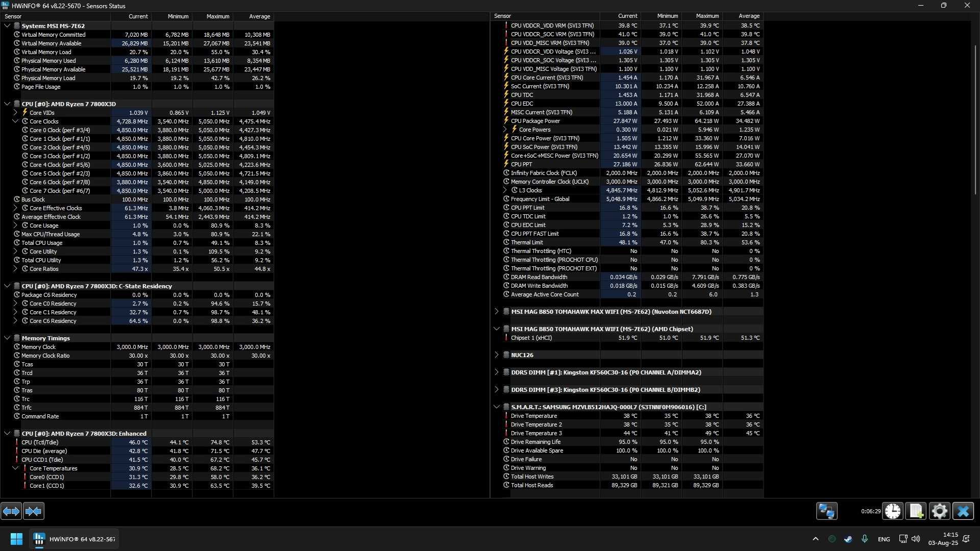
Task: Open the Windows Start menu
Action: pyautogui.click(x=16, y=539)
